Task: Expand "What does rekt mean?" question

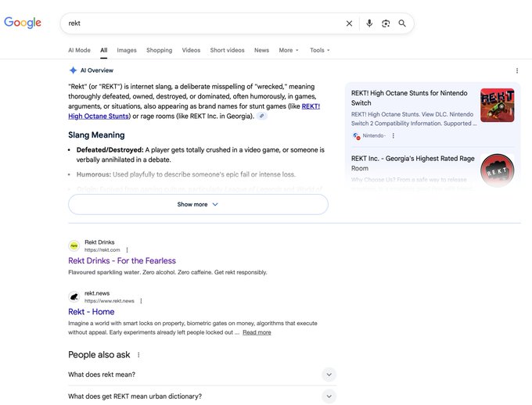Action: [x=329, y=375]
